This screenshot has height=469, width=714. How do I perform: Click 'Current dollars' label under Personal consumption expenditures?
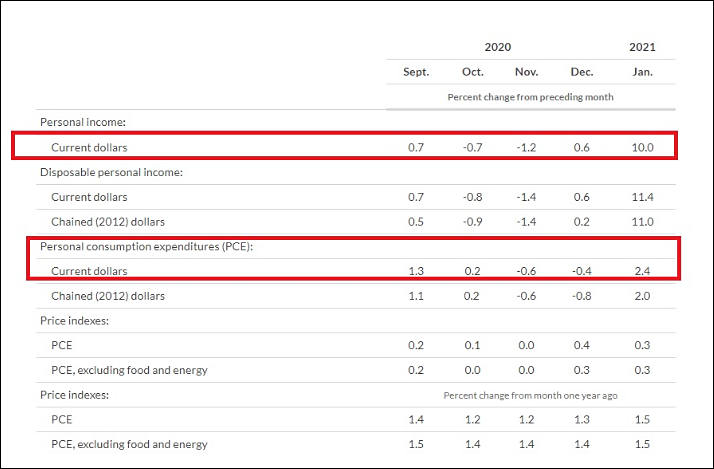click(x=89, y=271)
